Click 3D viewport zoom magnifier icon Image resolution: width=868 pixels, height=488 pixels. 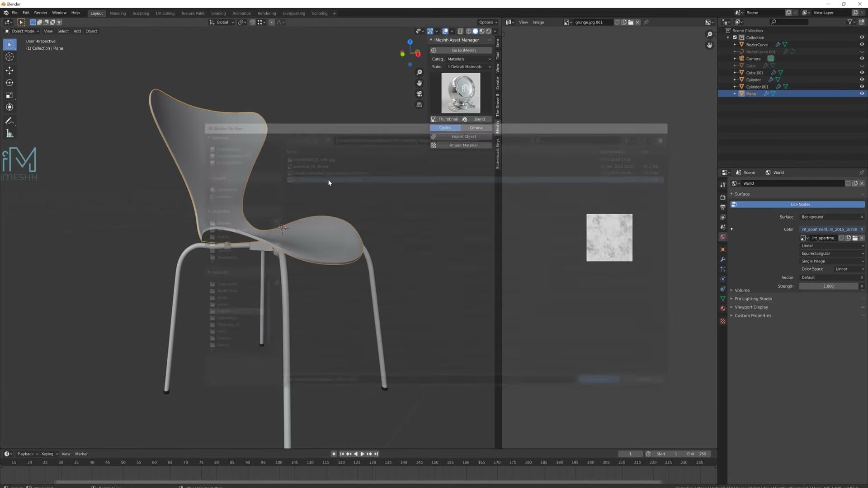[x=419, y=72]
